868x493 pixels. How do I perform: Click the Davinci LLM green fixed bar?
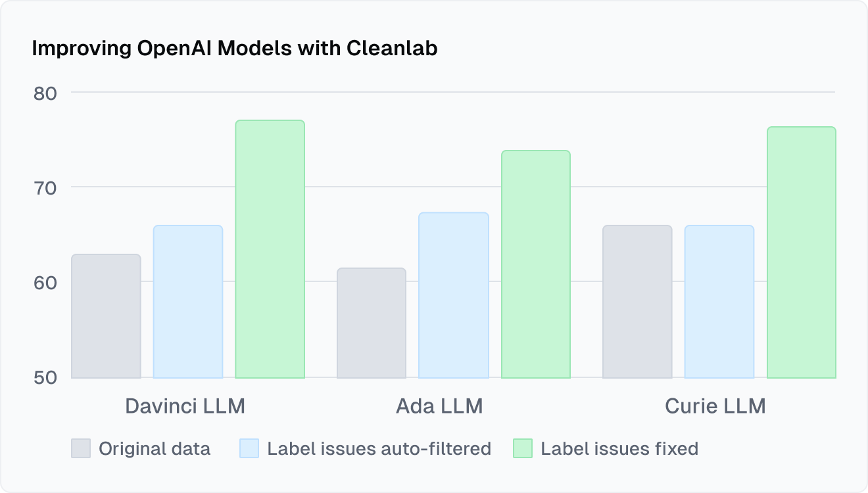270,249
